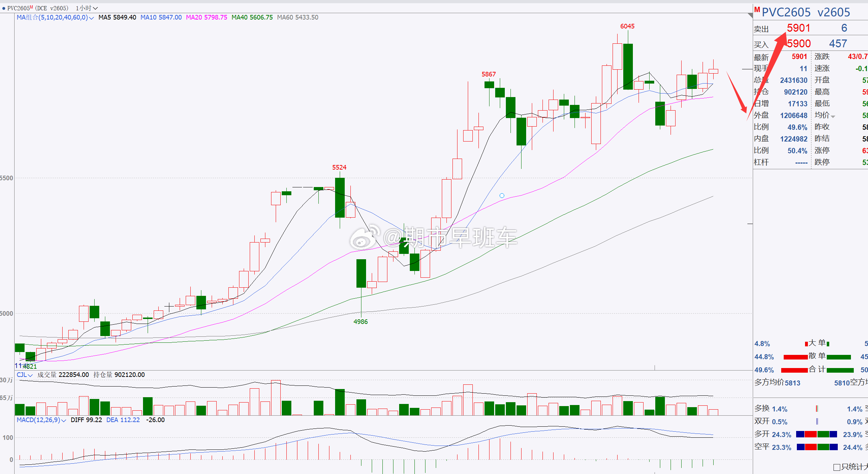Screen dimensions: 868x474
Task: Click the small blue circle marker on chart
Action: (502, 196)
